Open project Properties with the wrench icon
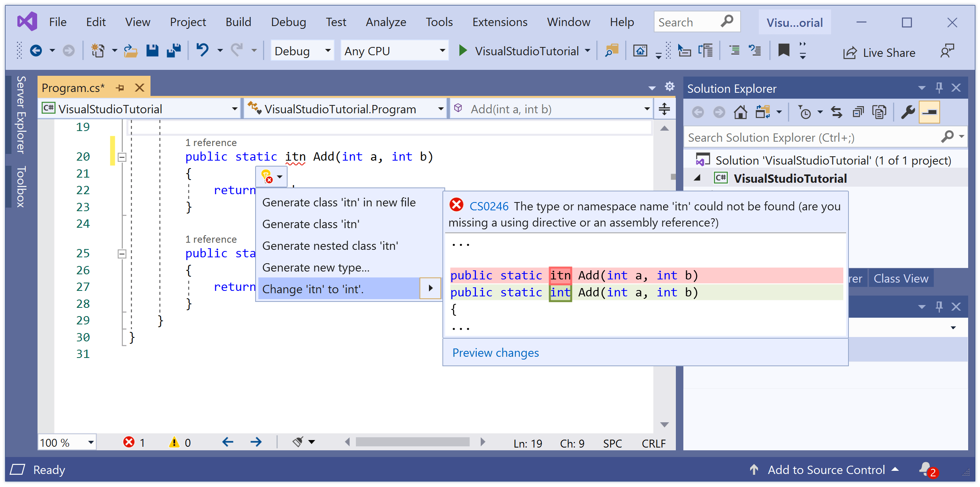Viewport: 980px width, 487px height. coord(908,112)
